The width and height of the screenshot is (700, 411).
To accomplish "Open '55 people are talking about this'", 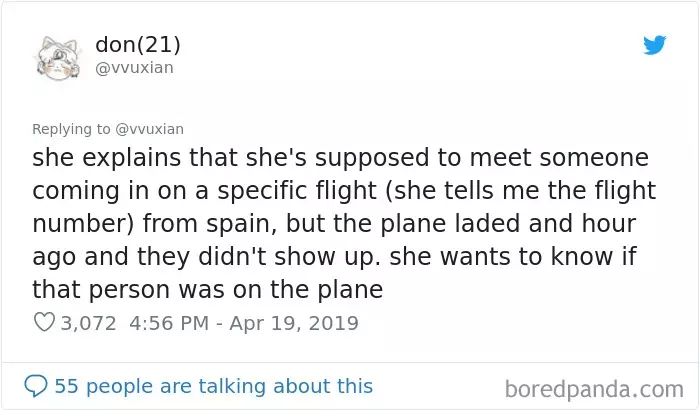I will 213,386.
